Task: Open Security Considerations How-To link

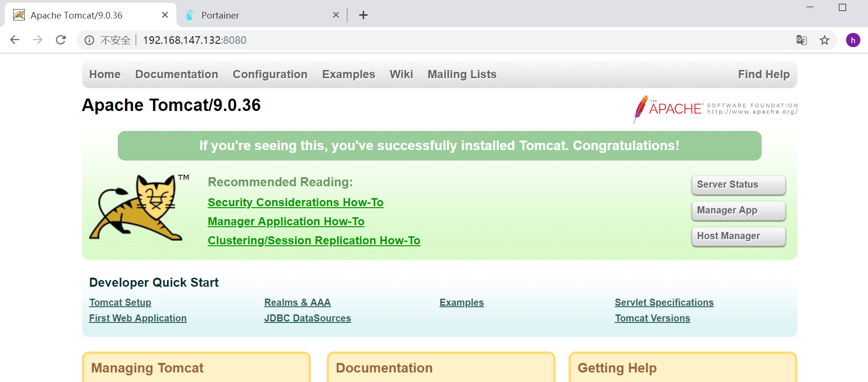Action: 296,202
